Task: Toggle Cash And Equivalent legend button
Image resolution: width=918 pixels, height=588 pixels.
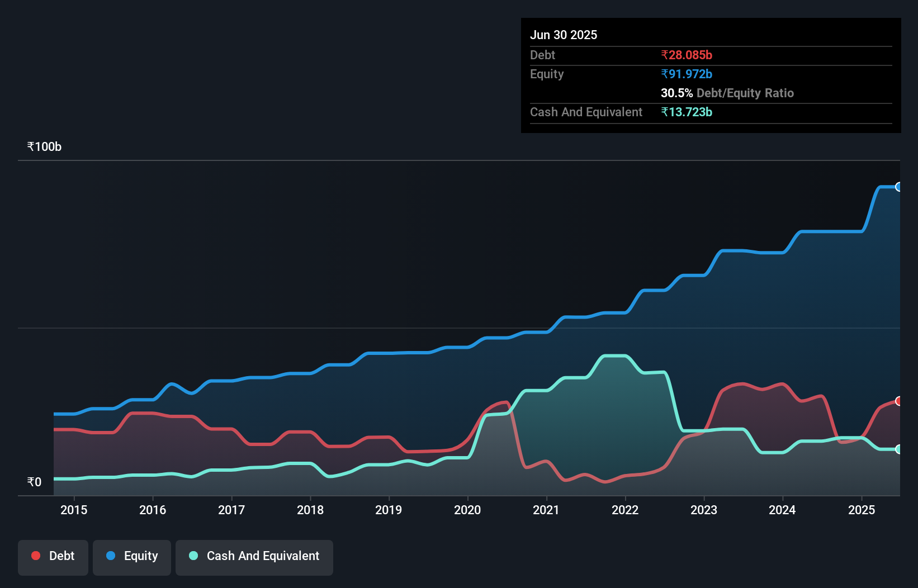Action: point(254,557)
